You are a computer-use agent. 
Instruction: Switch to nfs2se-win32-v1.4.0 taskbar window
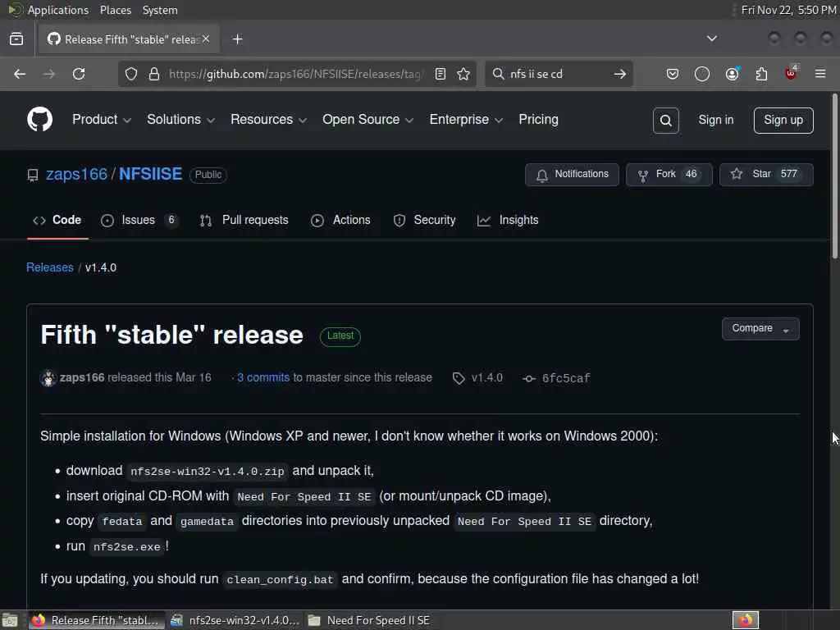click(x=235, y=620)
